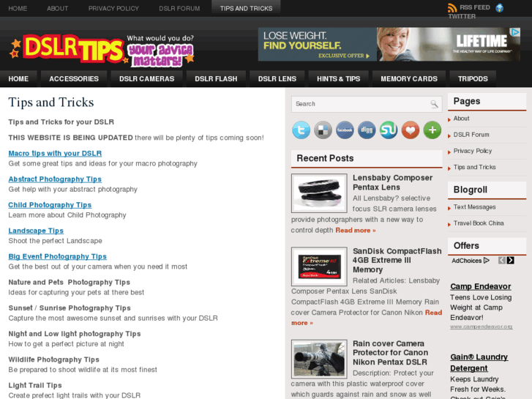
Task: Select DSLR Flash in main navigation
Action: 216,79
